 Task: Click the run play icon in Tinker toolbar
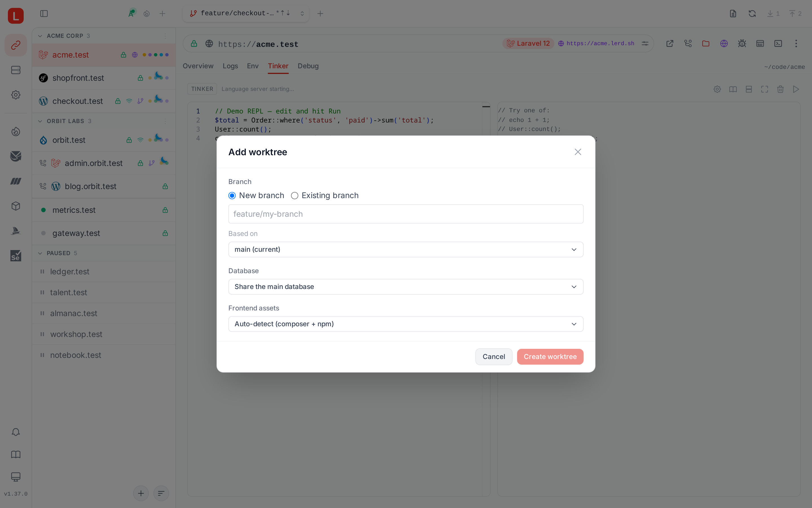(x=796, y=89)
